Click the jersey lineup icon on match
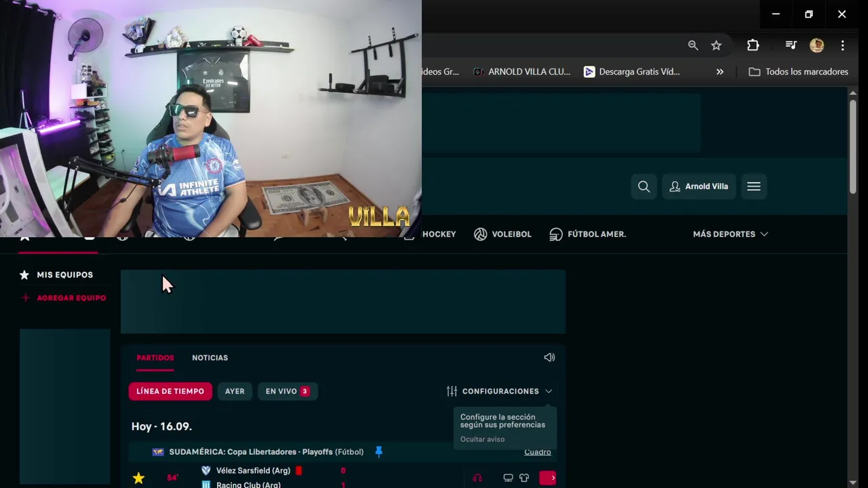The image size is (868, 488). (524, 478)
